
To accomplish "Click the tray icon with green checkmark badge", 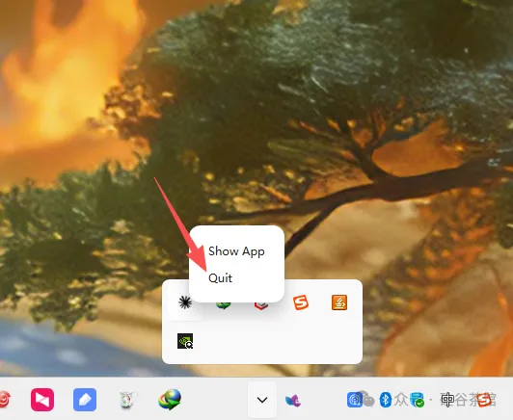I will tap(417, 400).
